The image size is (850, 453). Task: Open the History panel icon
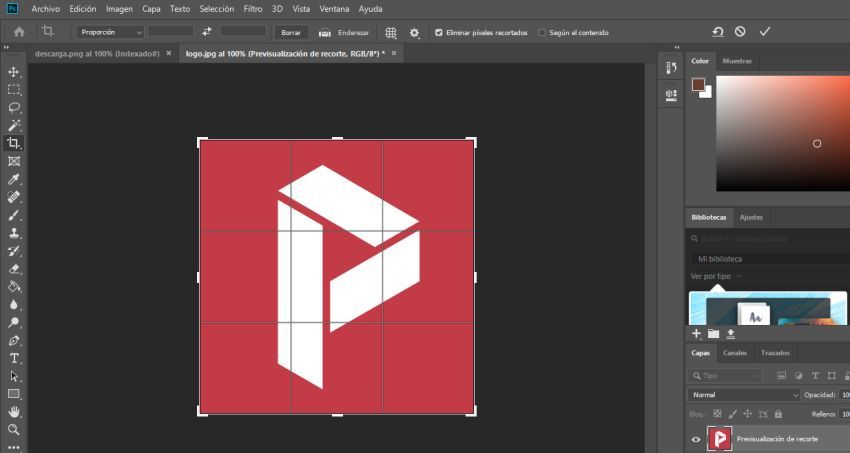pos(671,68)
